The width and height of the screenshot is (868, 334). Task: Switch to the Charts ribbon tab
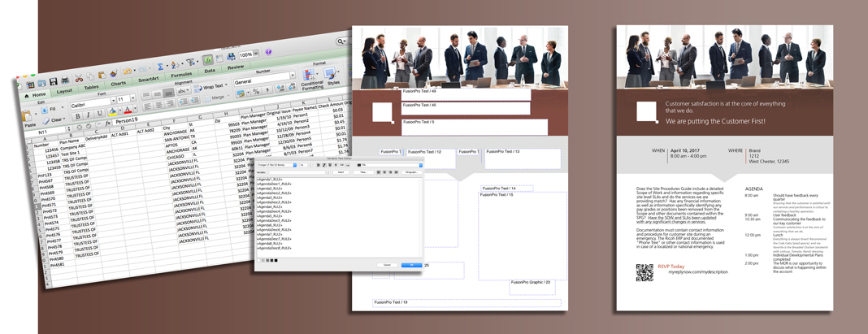(119, 84)
